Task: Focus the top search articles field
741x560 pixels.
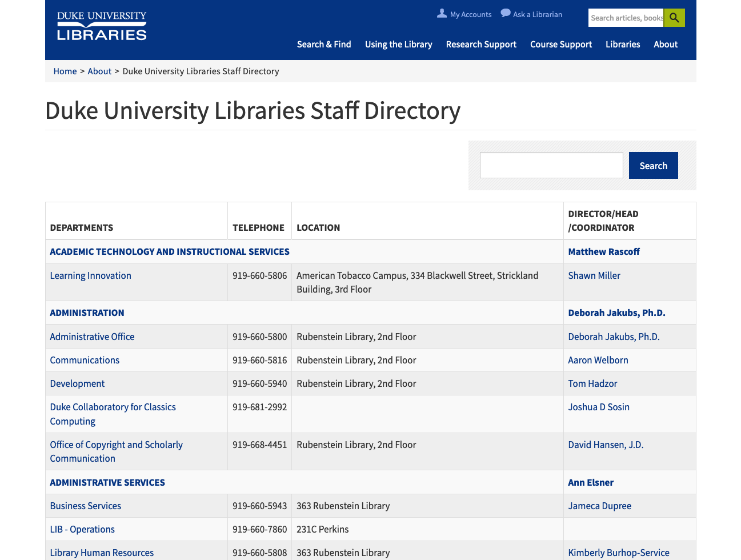Action: tap(626, 18)
